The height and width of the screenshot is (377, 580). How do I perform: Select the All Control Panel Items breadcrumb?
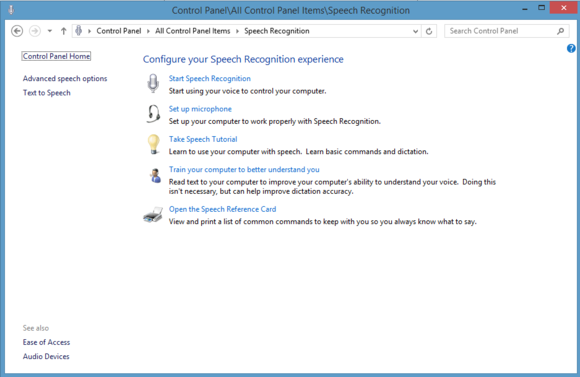click(192, 31)
